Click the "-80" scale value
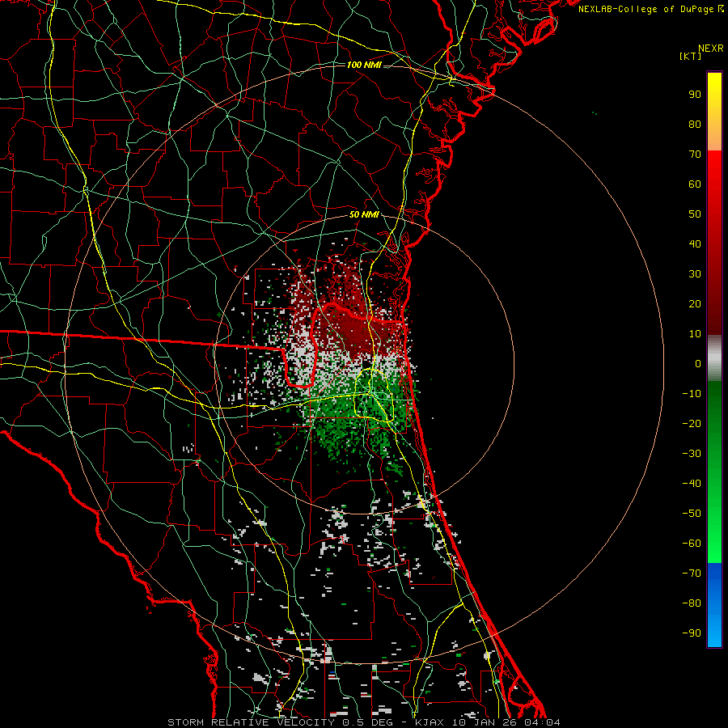 (x=692, y=603)
